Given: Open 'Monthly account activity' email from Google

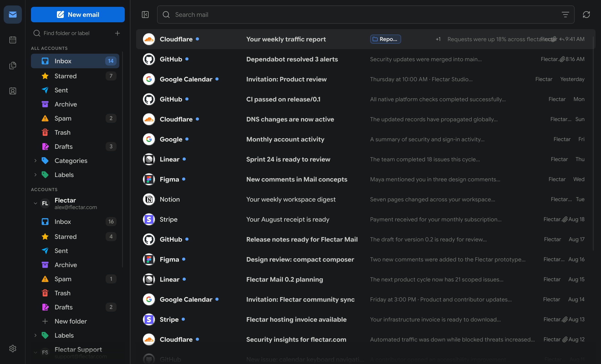Looking at the screenshot, I should click(365, 139).
